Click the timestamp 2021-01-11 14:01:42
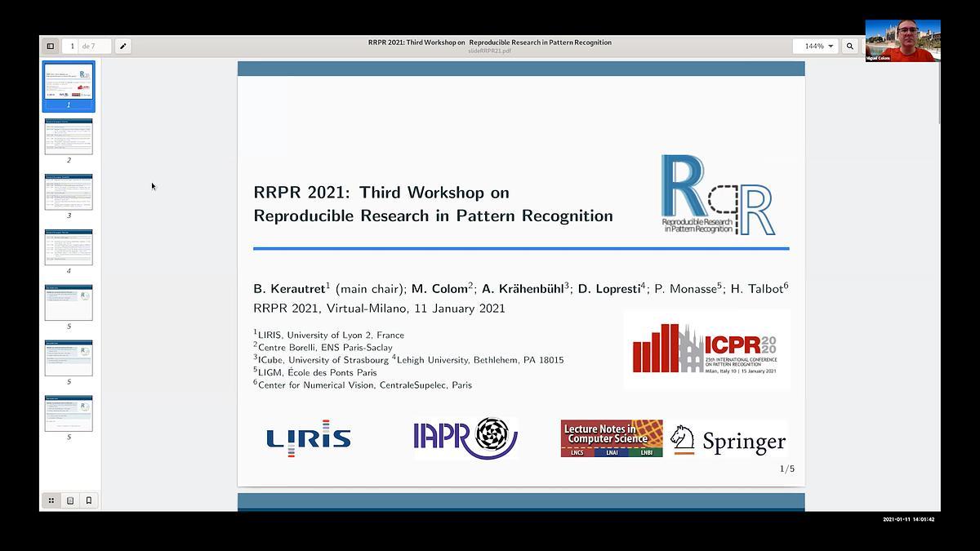The height and width of the screenshot is (551, 980). pos(908,519)
